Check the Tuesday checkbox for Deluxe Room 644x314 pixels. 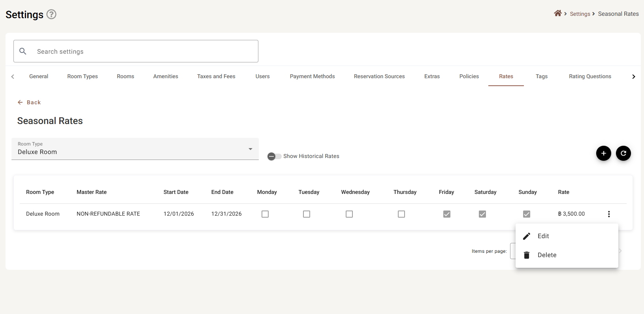[x=307, y=214]
